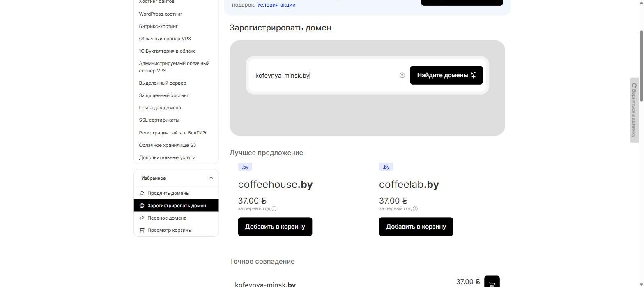Click the .by tag above coffeehouse.by

(245, 167)
